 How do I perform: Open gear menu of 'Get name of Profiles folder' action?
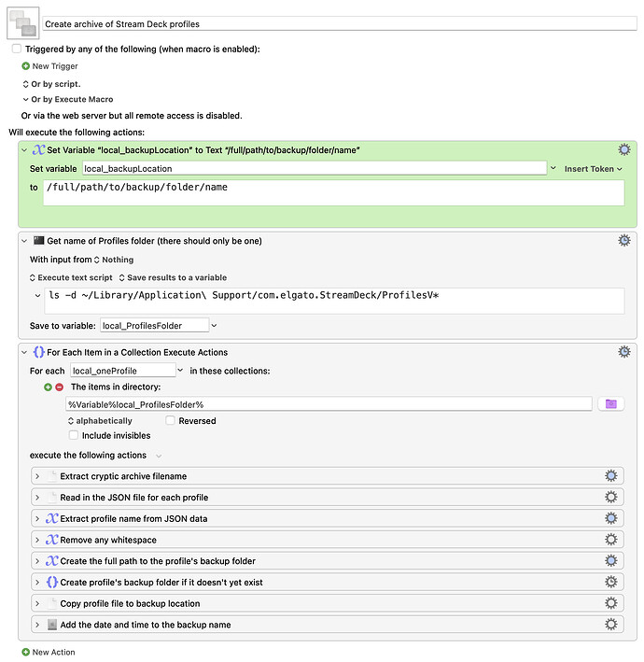pyautogui.click(x=624, y=241)
